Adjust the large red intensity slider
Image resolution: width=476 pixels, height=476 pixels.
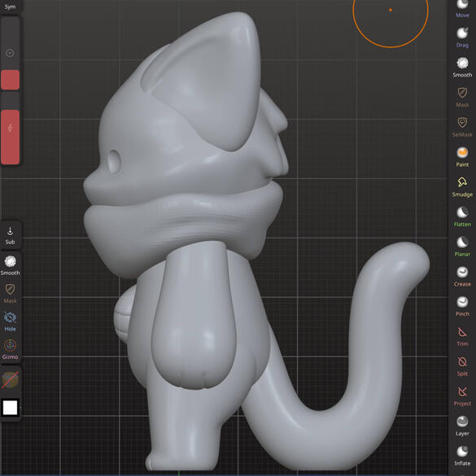pyautogui.click(x=10, y=137)
